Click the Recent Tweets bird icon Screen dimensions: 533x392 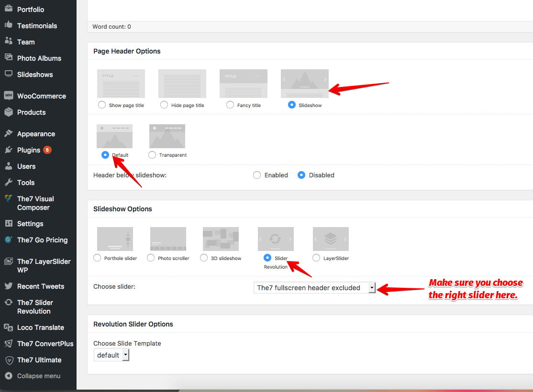click(9, 286)
